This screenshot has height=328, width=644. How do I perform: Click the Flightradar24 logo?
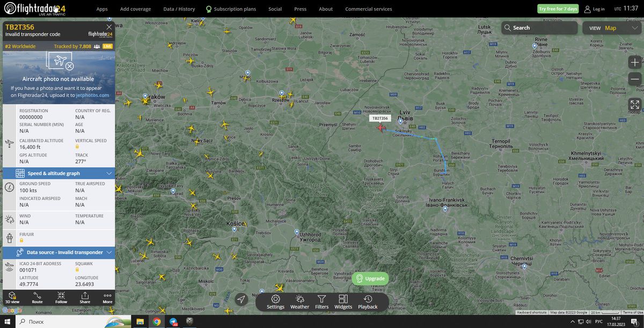pos(35,9)
